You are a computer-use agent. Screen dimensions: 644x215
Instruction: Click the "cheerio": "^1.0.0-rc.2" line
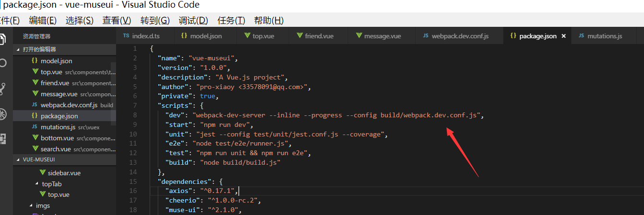pyautogui.click(x=213, y=200)
